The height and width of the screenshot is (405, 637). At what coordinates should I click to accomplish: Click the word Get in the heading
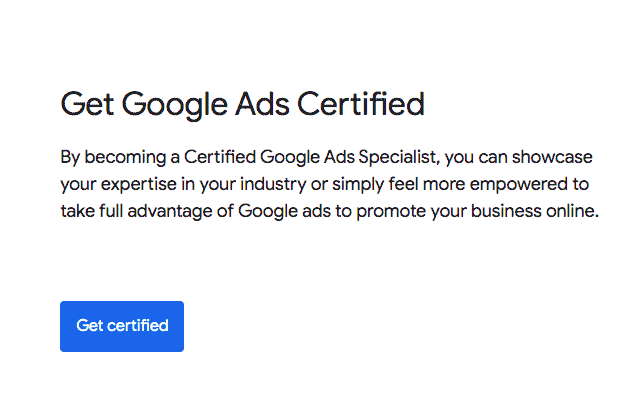[84, 104]
